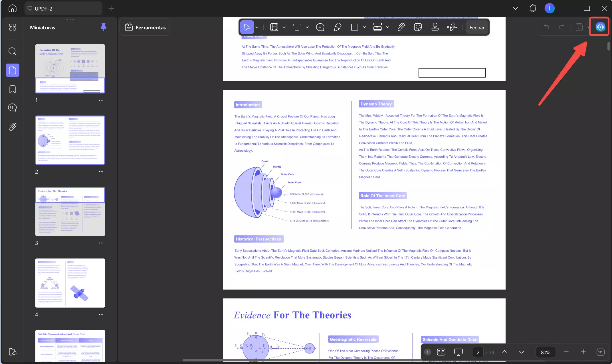Switch to the UPDF-2 tab

click(63, 9)
